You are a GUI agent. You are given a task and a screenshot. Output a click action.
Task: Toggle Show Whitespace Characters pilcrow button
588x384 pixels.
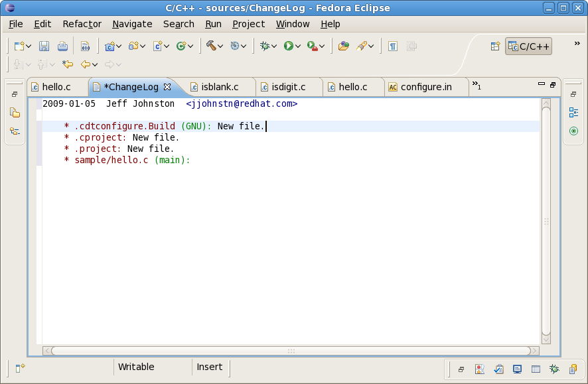tap(393, 46)
